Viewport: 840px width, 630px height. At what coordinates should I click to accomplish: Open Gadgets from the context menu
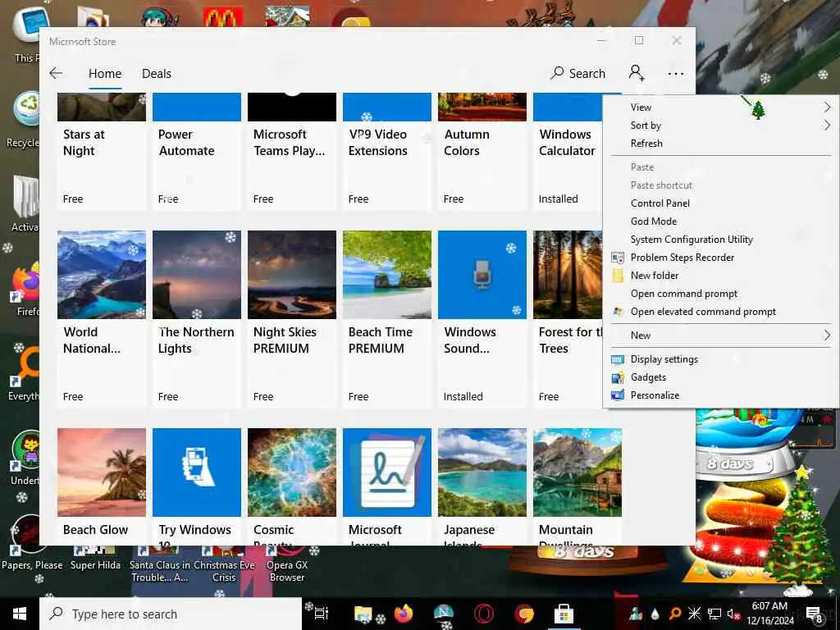pos(721,377)
